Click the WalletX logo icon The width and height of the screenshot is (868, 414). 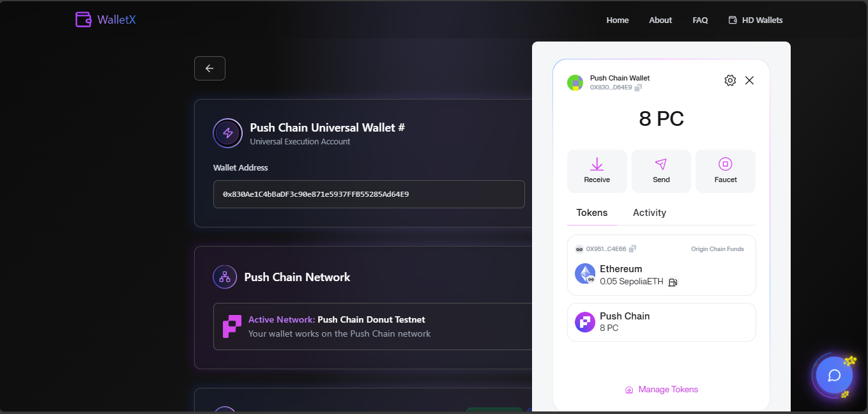[x=84, y=20]
